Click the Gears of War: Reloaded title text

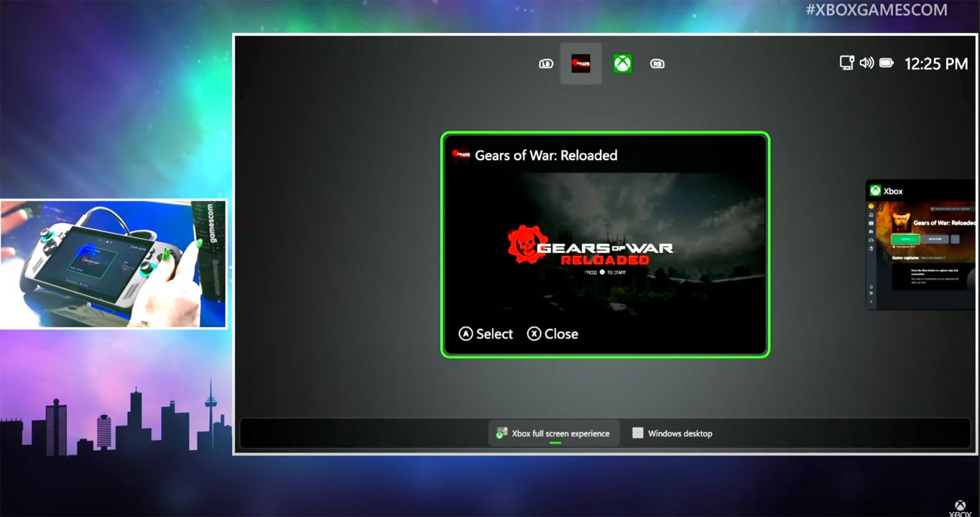pos(546,155)
